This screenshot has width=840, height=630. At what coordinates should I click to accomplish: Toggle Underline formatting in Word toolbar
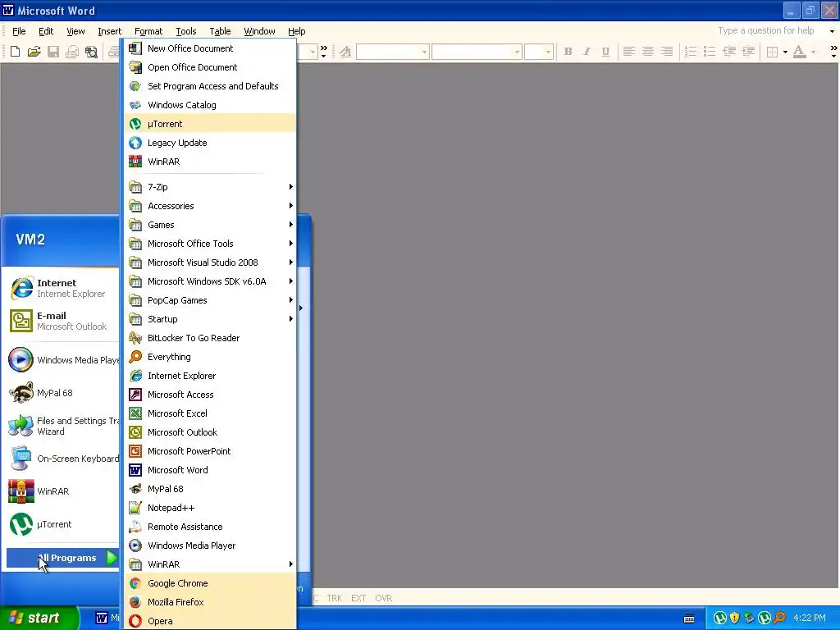pos(605,52)
